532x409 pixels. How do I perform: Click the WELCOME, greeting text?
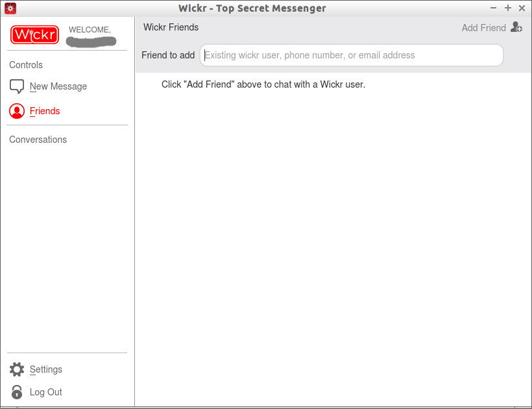pos(90,30)
